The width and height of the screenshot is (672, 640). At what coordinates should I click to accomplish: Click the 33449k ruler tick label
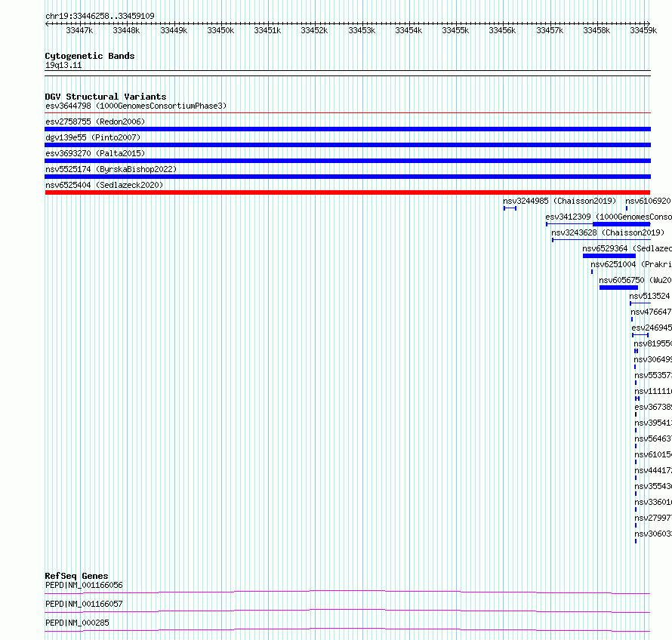(x=174, y=30)
